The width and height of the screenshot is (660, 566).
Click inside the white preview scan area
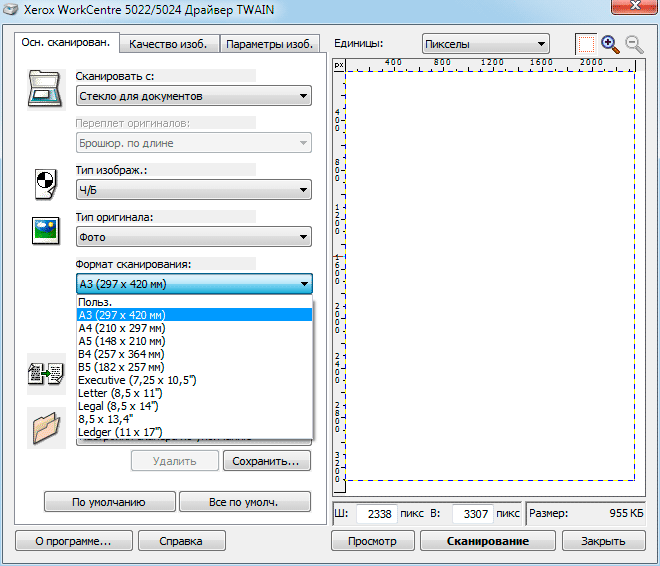tap(490, 276)
